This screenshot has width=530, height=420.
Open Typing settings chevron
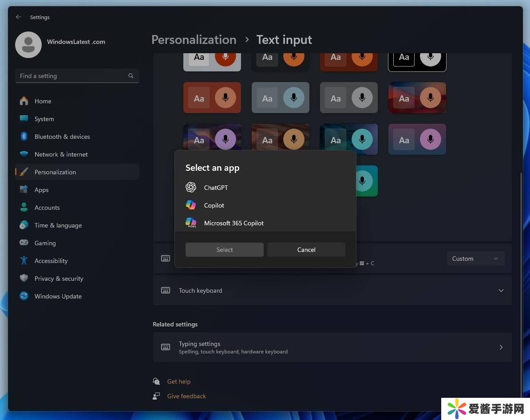tap(501, 347)
